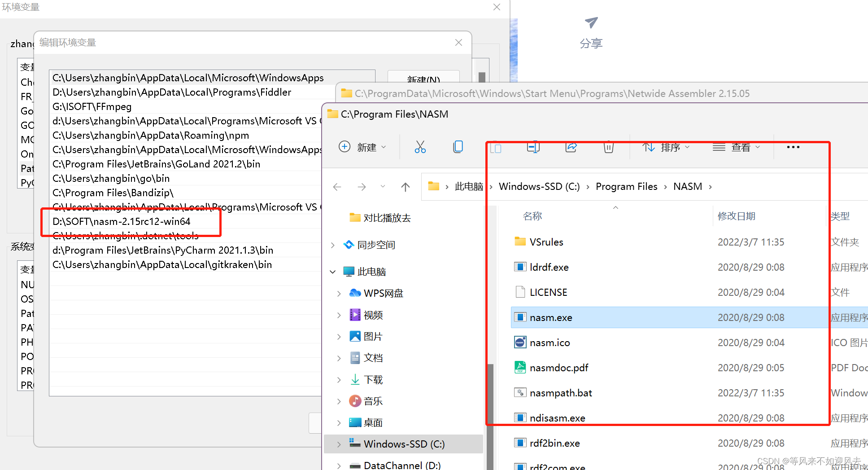868x470 pixels.
Task: Click the 分享 share paper-plane icon
Action: pos(591,22)
